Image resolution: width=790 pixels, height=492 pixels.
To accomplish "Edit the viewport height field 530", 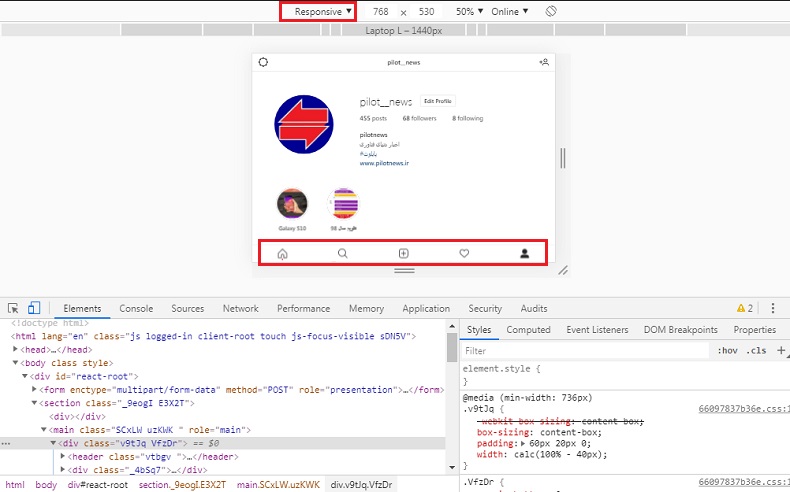I will tap(426, 12).
